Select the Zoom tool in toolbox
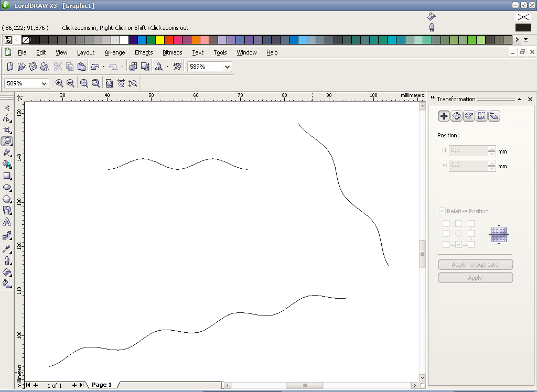 (7, 141)
